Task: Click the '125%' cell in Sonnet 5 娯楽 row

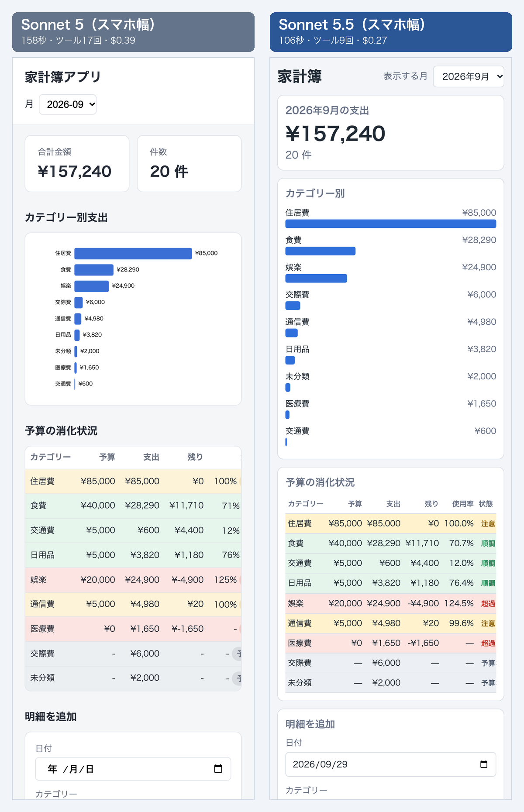Action: (x=225, y=580)
